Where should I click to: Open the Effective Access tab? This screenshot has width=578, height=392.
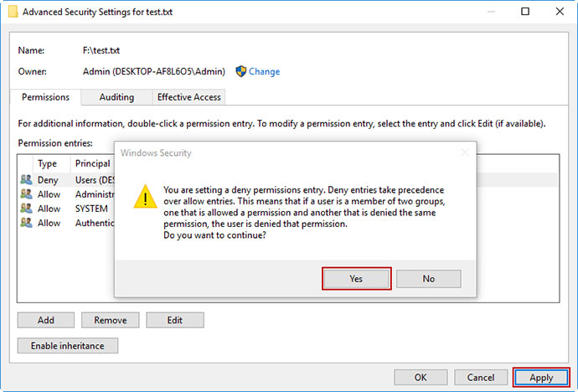(188, 97)
